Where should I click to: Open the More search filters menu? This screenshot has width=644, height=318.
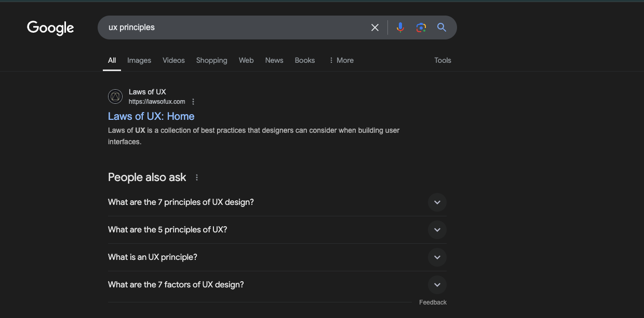tap(341, 60)
